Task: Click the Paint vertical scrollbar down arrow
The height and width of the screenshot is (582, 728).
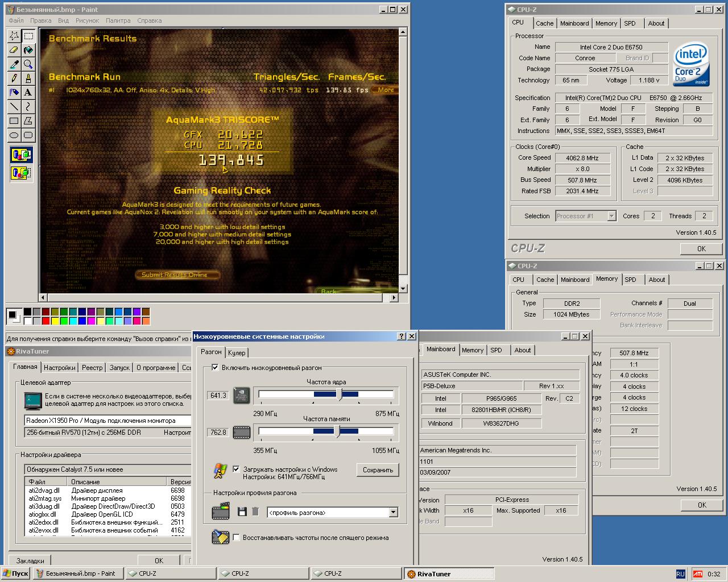Action: coord(403,288)
